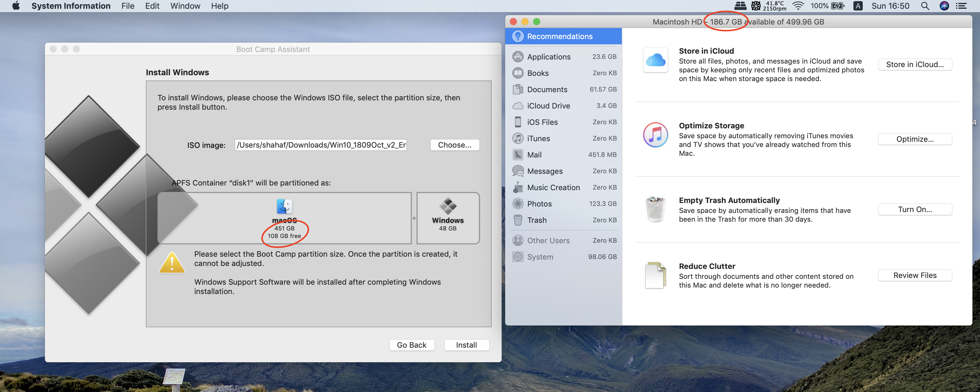Viewport: 980px width, 392px height.
Task: Click the Go Back button
Action: pos(411,345)
